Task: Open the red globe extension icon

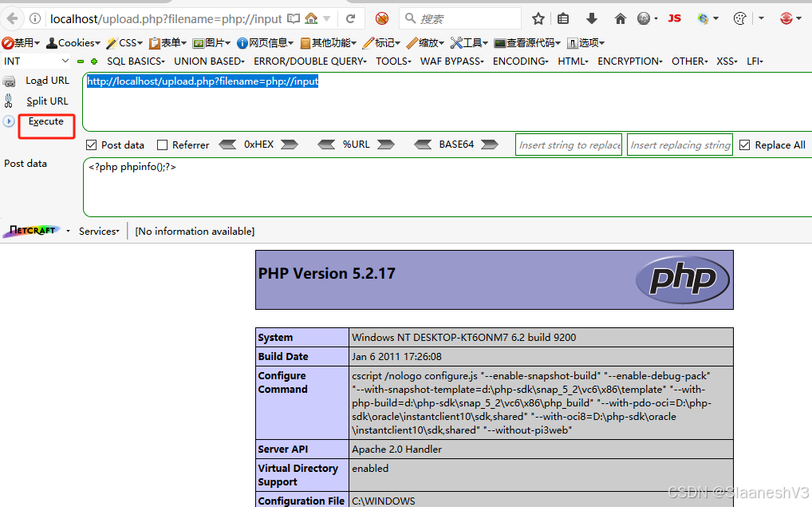Action: [x=790, y=19]
